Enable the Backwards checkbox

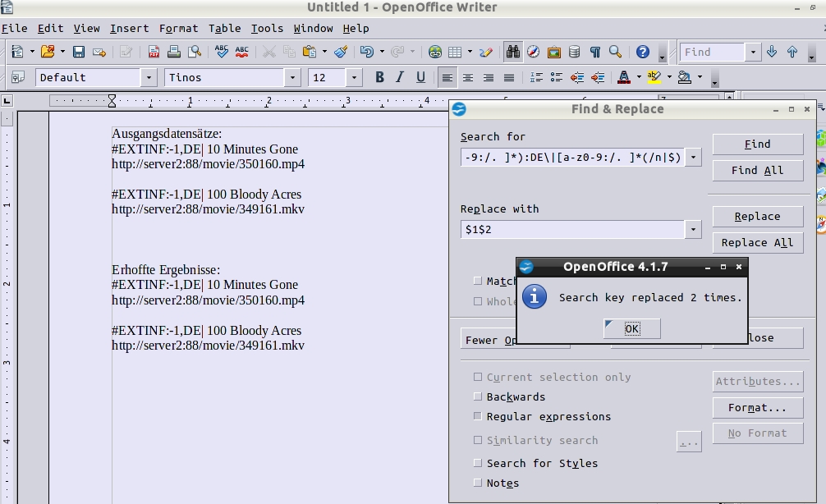(477, 396)
